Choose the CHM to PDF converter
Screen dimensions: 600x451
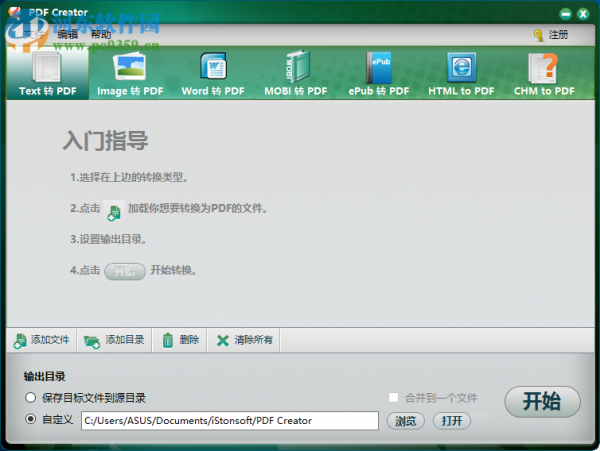(544, 74)
